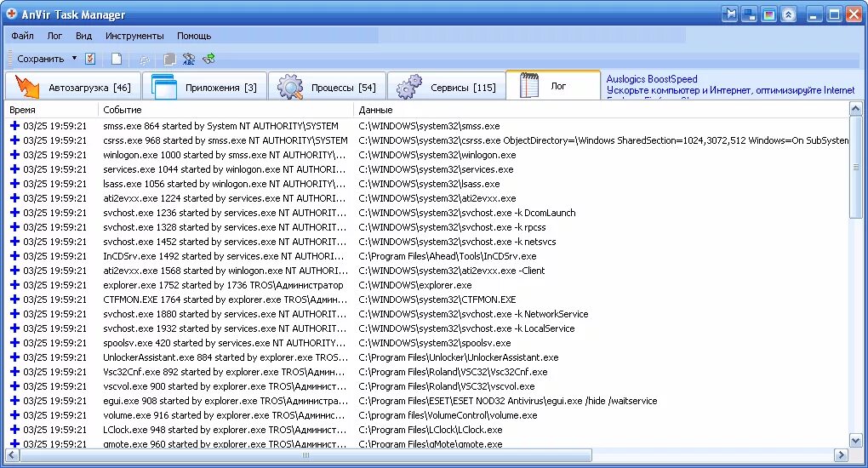Image resolution: width=868 pixels, height=468 pixels.
Task: Click the plus icon of lsass.exe 1056 row
Action: (x=15, y=183)
